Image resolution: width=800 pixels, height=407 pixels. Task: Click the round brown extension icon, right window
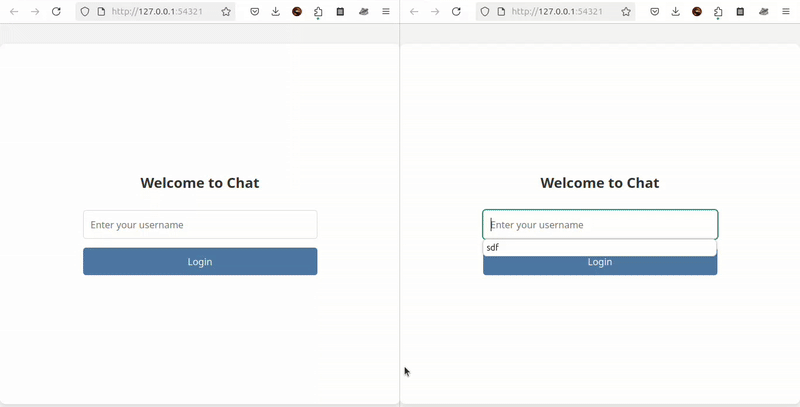click(x=697, y=11)
